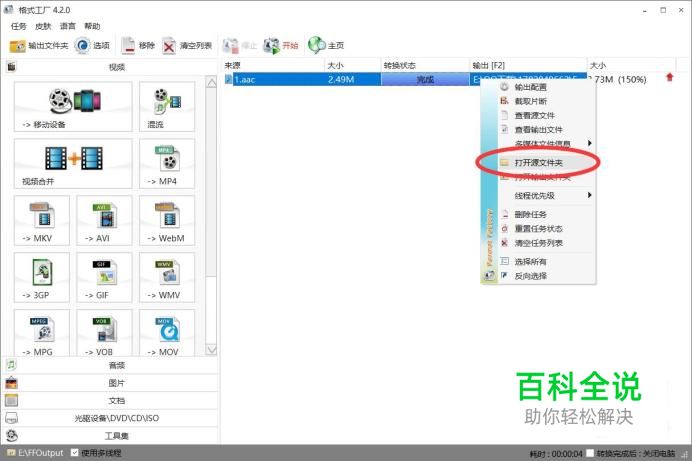This screenshot has width=692, height=461.
Task: Open the 主页 homepage toolbar button
Action: [x=326, y=45]
